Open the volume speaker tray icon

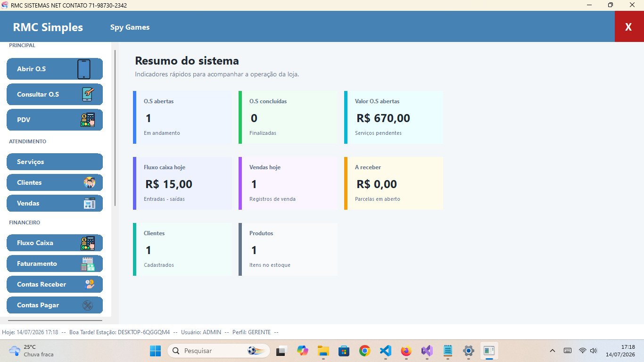[x=593, y=351]
